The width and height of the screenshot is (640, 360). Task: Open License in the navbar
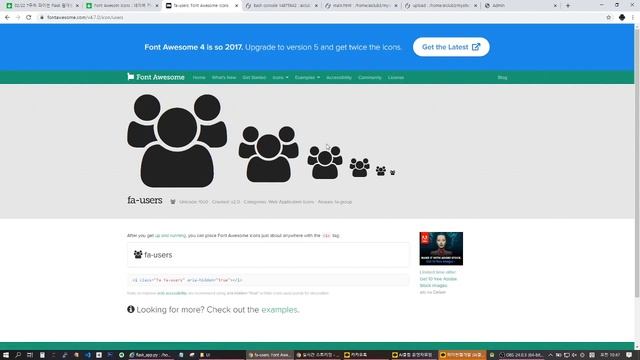pos(396,78)
